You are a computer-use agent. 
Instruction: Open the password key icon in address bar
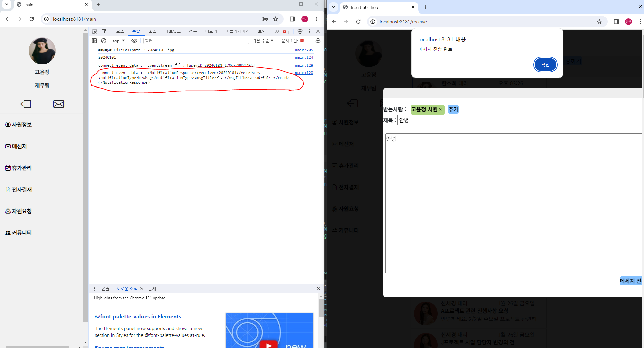(x=265, y=19)
